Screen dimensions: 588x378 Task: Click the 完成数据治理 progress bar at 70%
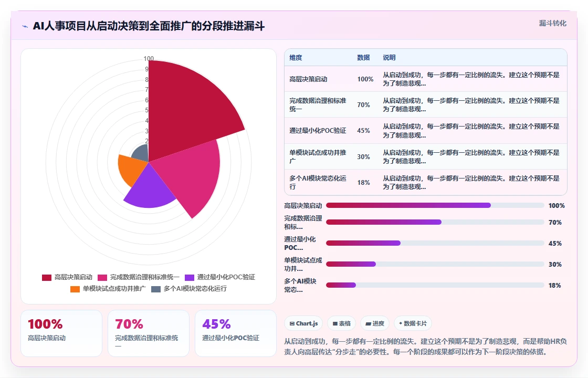pos(435,223)
